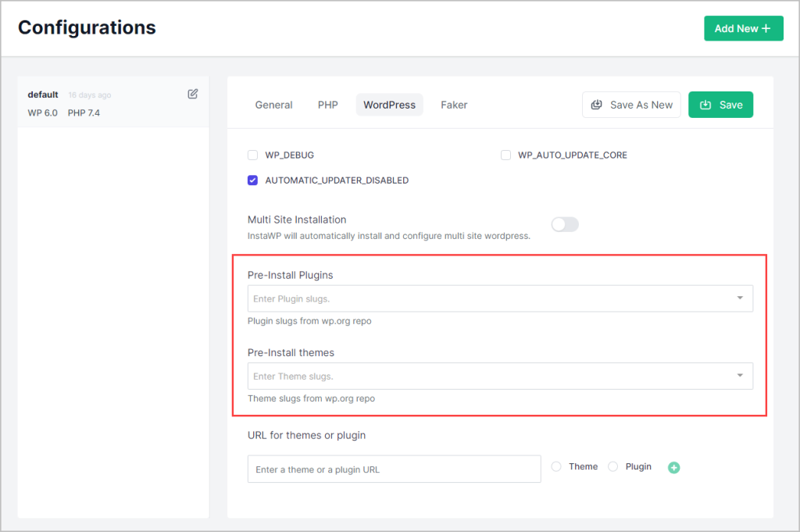
Task: Click the edit icon on default configuration
Action: 193,95
